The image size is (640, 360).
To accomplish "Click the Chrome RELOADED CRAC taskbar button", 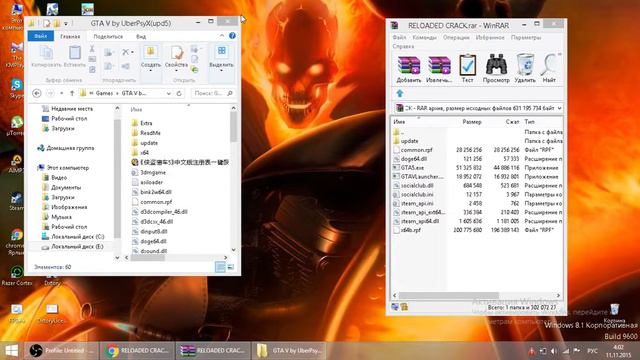I will point(137,351).
